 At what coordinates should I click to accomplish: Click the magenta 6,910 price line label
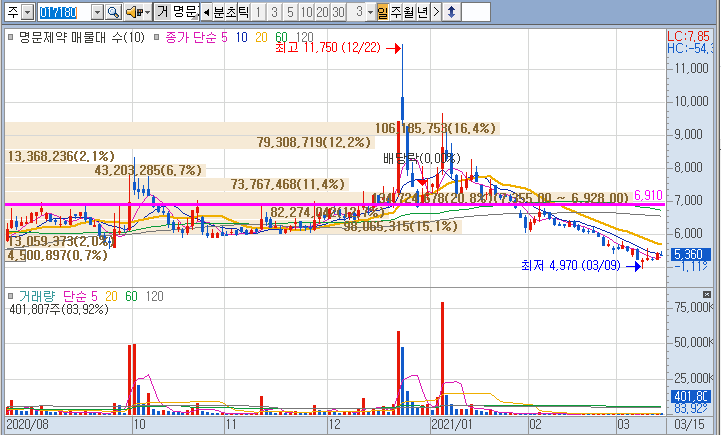(648, 195)
